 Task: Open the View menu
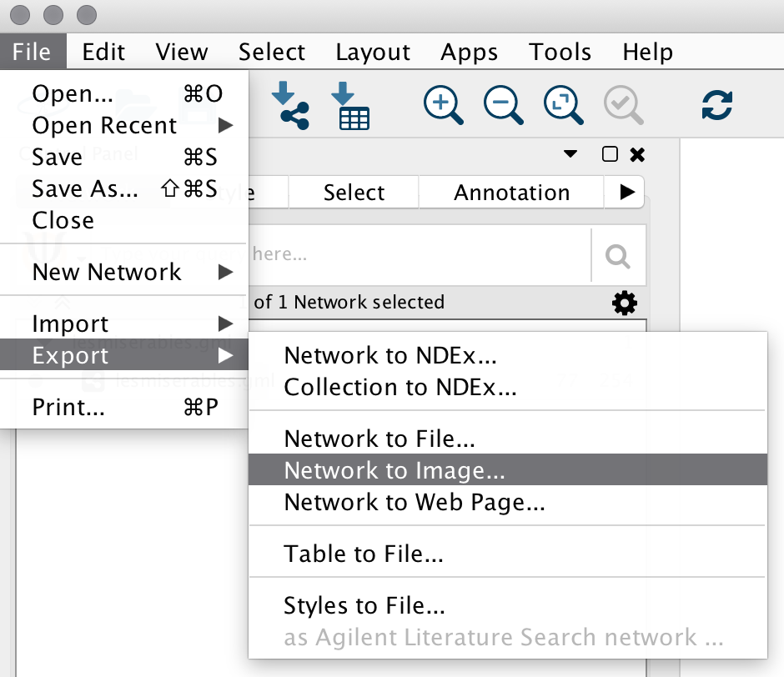[x=182, y=52]
